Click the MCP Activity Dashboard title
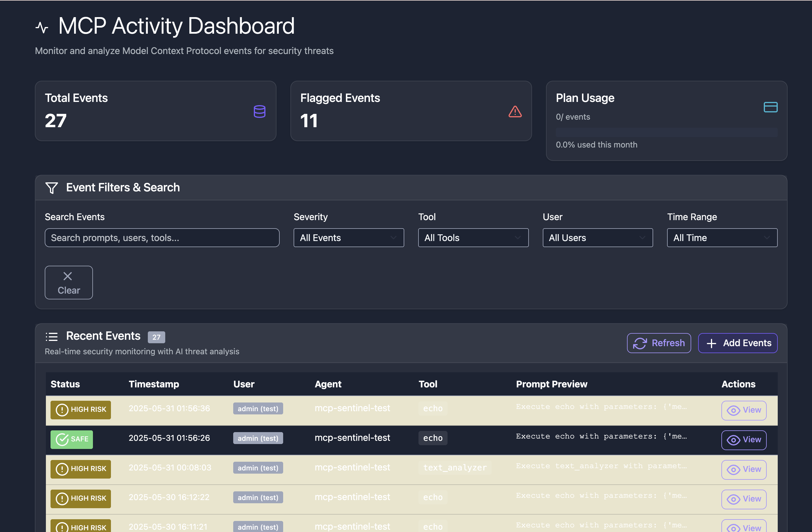812x532 pixels. (x=176, y=26)
